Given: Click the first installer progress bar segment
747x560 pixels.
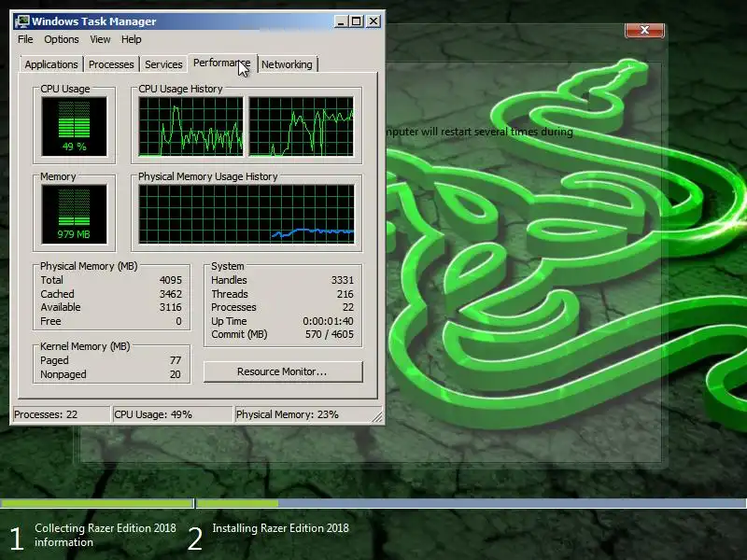Looking at the screenshot, I should click(x=97, y=503).
